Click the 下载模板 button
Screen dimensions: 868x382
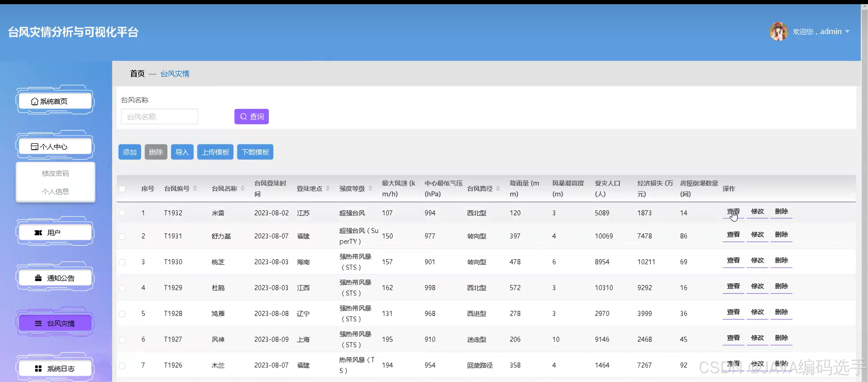click(x=255, y=152)
